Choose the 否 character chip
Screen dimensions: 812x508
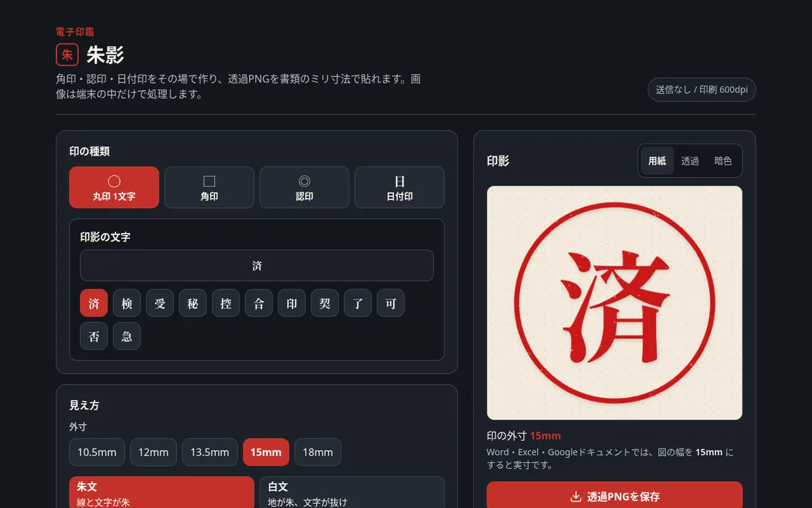point(94,336)
